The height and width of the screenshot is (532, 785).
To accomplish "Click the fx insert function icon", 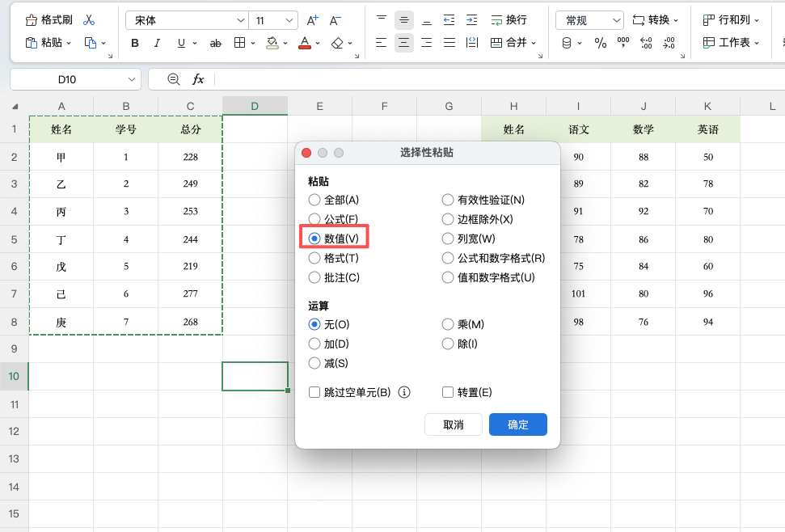I will [198, 79].
